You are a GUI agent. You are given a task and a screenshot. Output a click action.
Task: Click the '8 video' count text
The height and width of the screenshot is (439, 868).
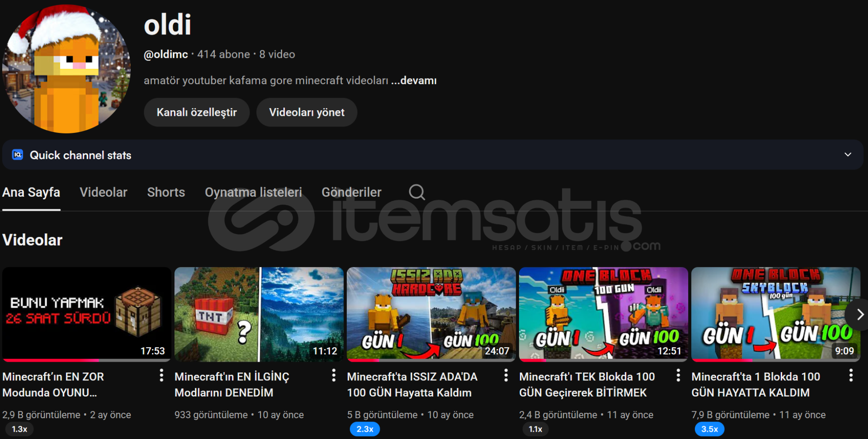[277, 54]
